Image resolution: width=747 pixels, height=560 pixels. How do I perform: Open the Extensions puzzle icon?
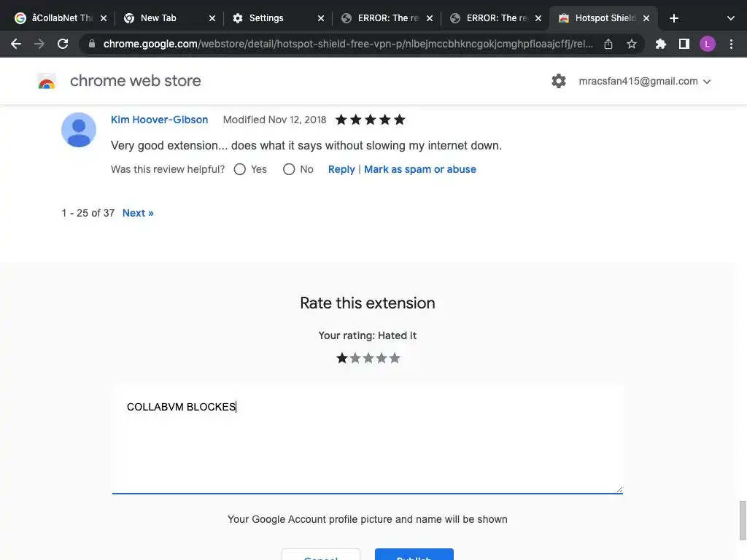click(x=661, y=44)
